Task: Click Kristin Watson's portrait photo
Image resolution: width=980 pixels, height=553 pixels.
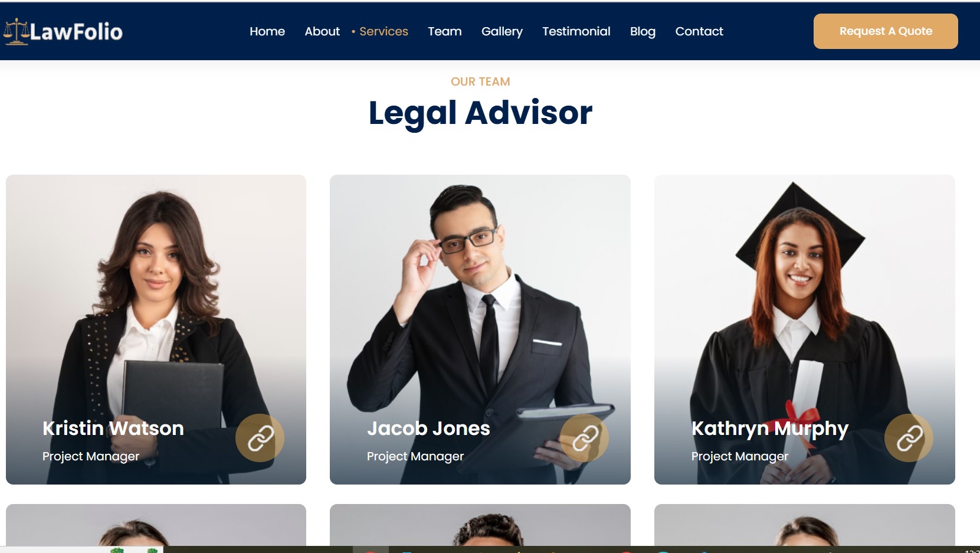Action: tap(156, 295)
